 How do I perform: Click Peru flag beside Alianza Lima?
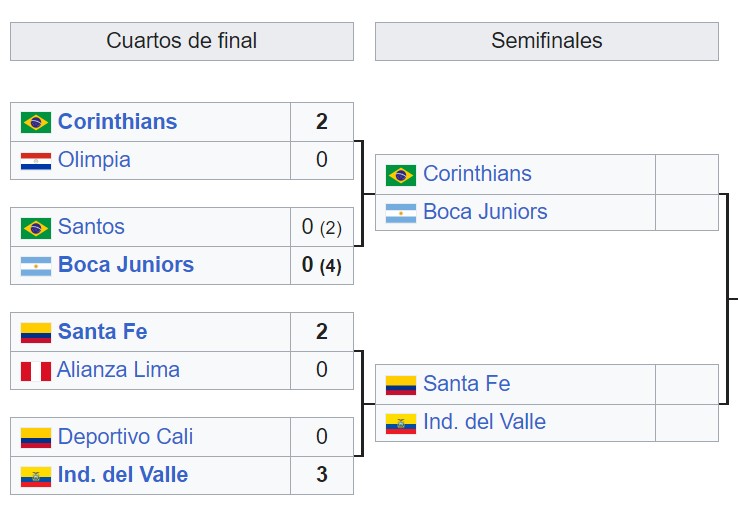point(36,371)
